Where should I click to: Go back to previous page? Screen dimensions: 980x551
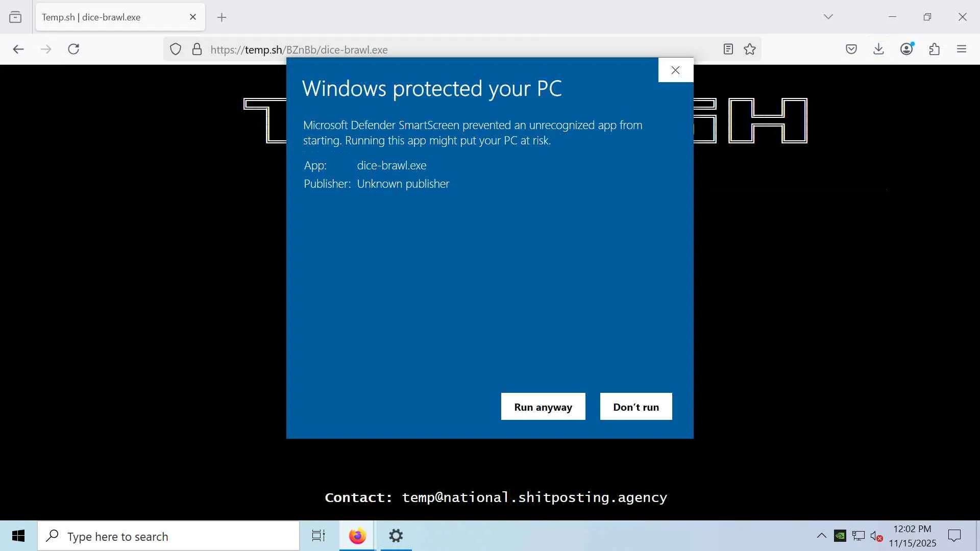pyautogui.click(x=18, y=49)
